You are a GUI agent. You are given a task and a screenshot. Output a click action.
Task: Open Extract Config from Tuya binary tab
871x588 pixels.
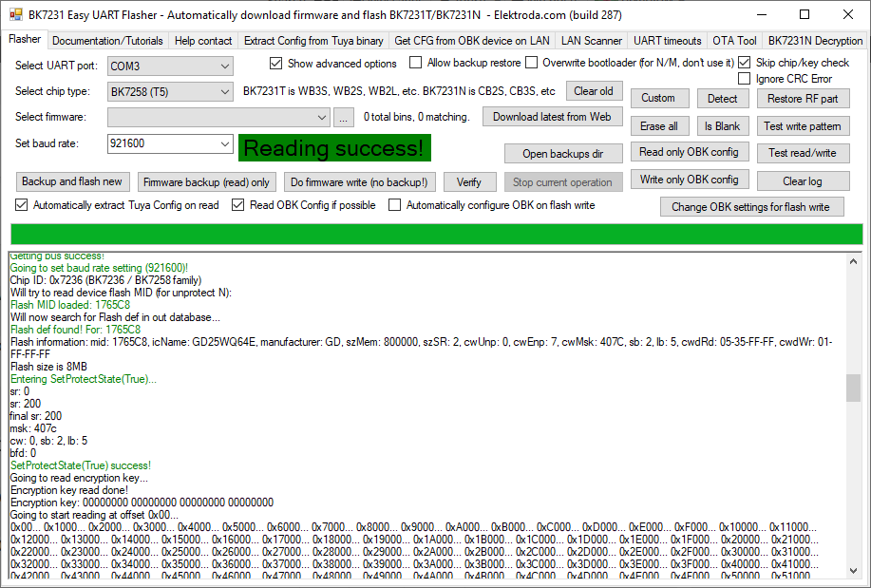coord(313,41)
